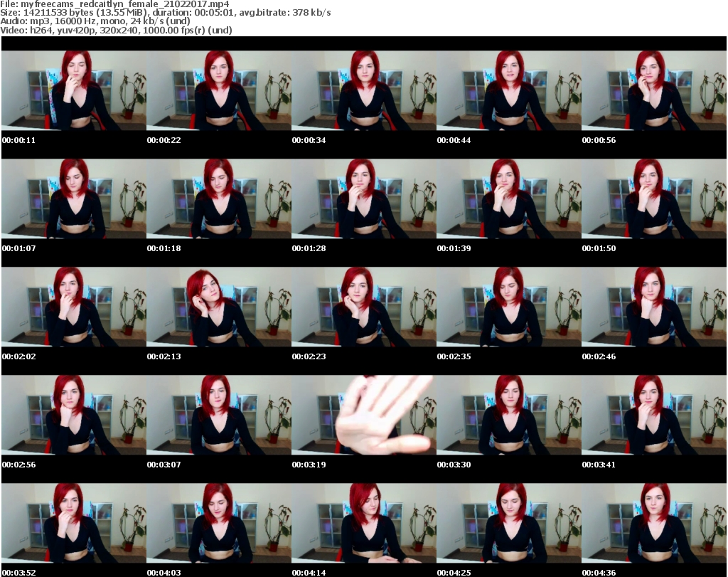Image resolution: width=728 pixels, height=577 pixels.
Task: Select the thumbnail at 00:00:22
Action: coord(219,90)
